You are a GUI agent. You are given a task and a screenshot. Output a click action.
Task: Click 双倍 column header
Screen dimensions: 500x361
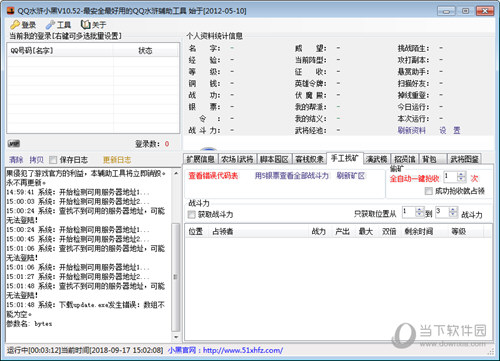[x=389, y=231]
